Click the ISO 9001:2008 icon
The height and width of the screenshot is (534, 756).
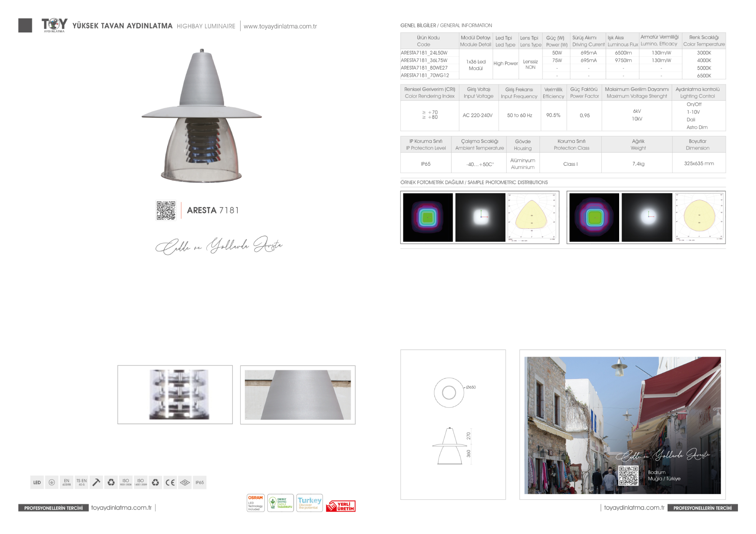tap(126, 482)
